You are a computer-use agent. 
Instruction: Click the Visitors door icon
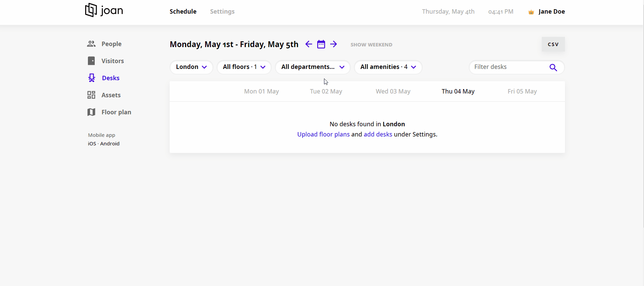(91, 61)
